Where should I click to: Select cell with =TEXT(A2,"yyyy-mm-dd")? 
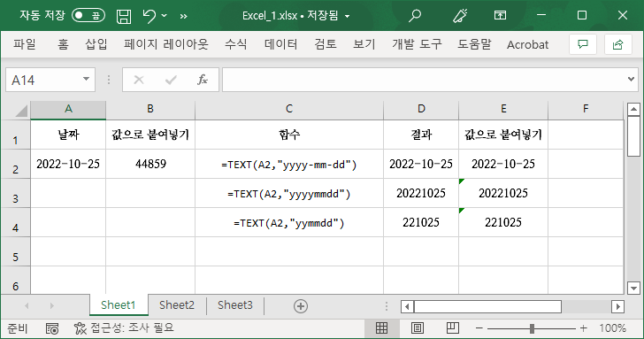(289, 165)
